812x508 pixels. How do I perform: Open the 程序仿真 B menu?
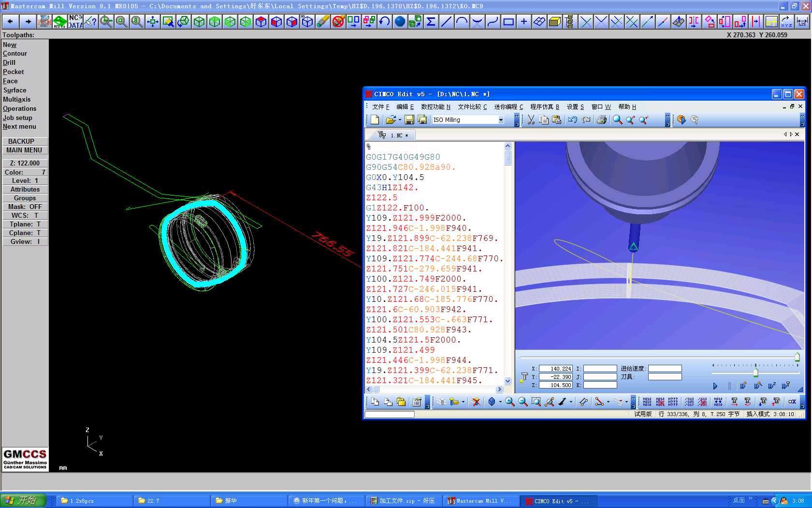tap(545, 107)
